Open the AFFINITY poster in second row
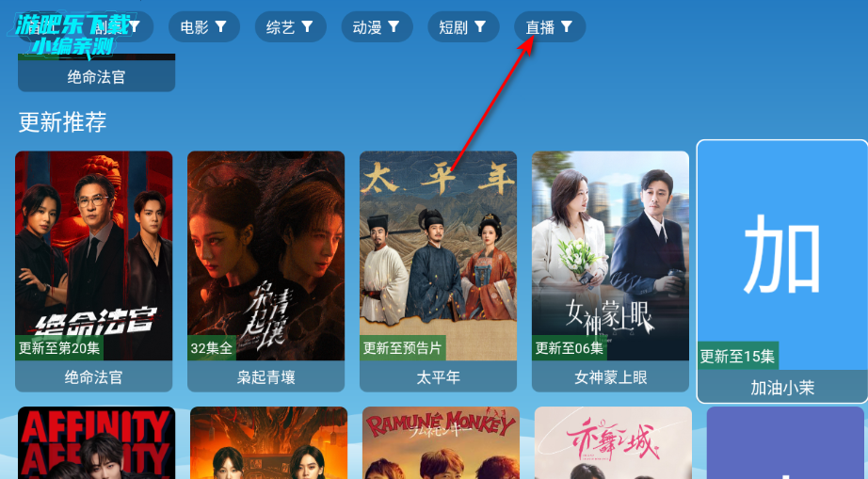The image size is (868, 479). coord(96,442)
